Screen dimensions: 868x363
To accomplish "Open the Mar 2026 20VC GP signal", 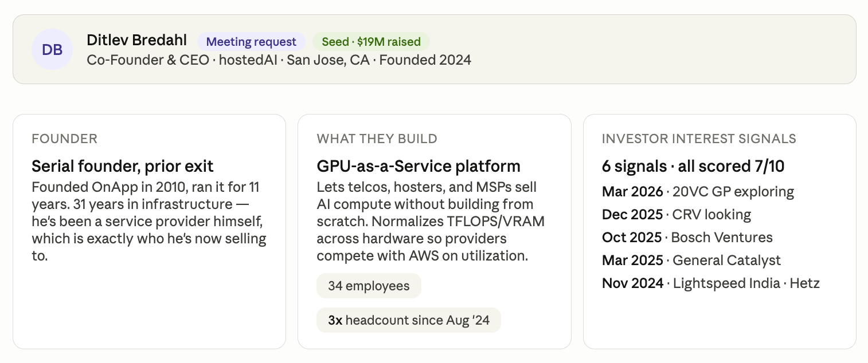I will pos(698,192).
